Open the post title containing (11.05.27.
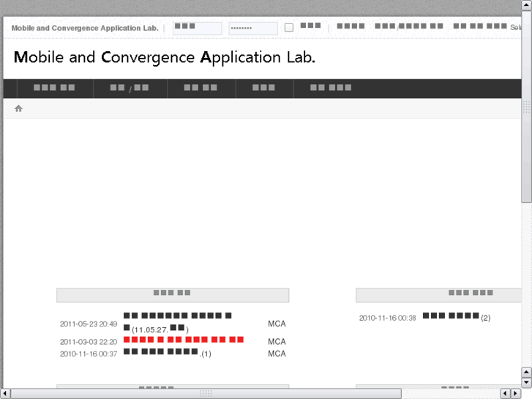532x399 pixels. pyautogui.click(x=177, y=322)
